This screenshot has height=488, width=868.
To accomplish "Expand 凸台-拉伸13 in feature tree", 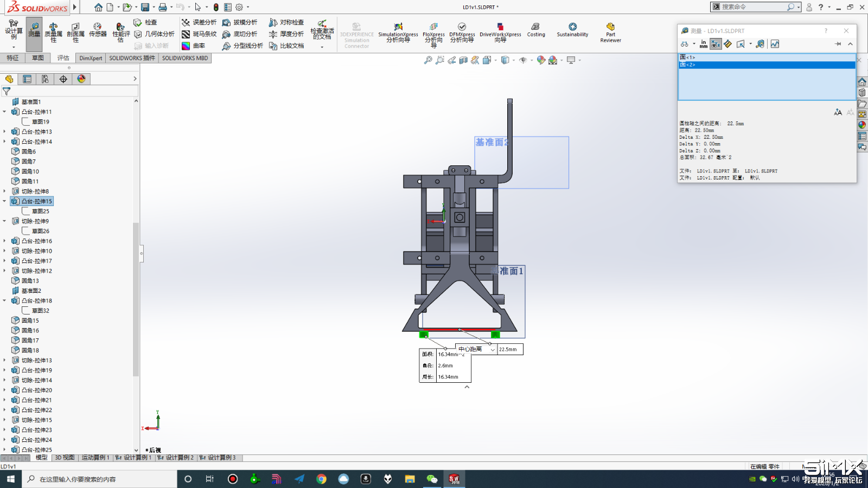I will tap(4, 132).
